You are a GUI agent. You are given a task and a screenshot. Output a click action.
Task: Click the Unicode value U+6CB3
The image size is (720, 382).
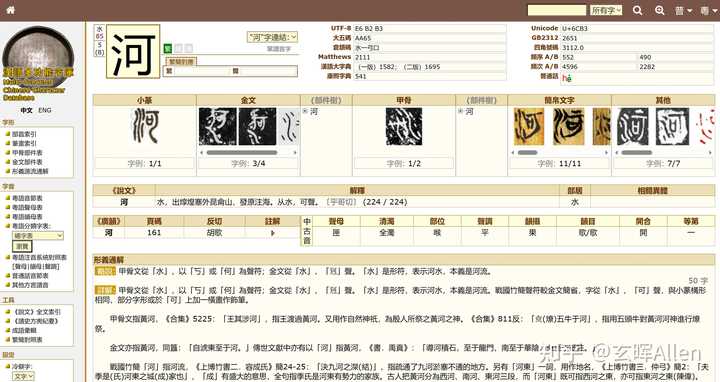575,28
